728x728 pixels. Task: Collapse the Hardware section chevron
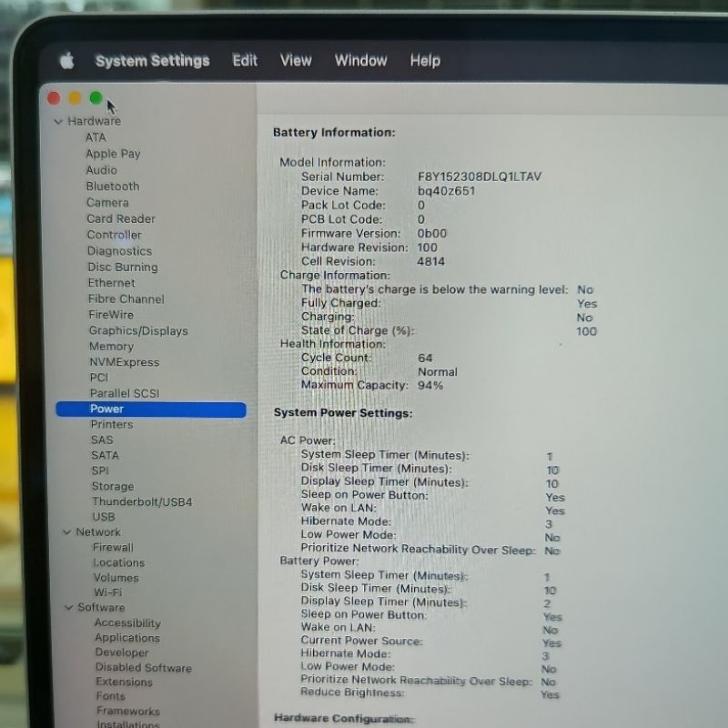pyautogui.click(x=58, y=121)
